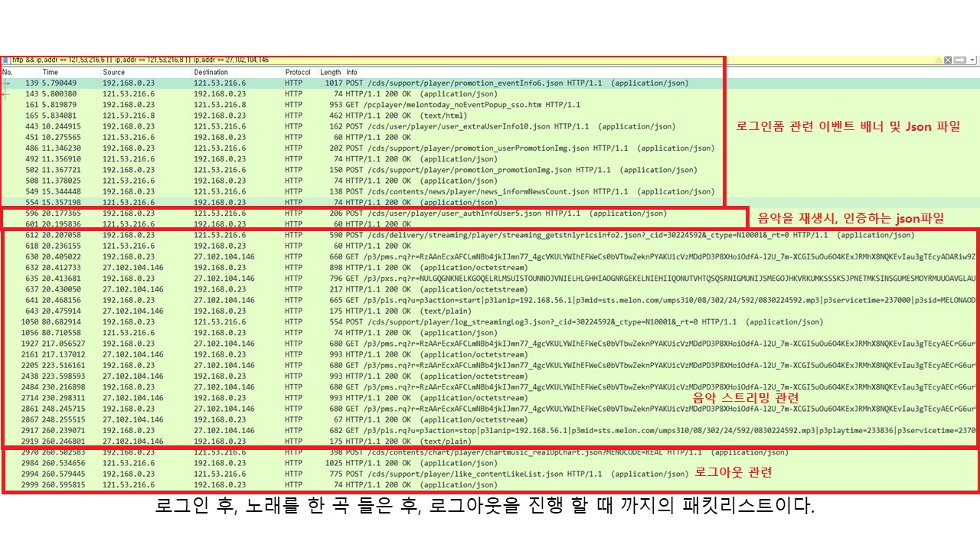
Task: Select packet 443 POST user_extraUserInfo10.json
Action: pos(490,126)
